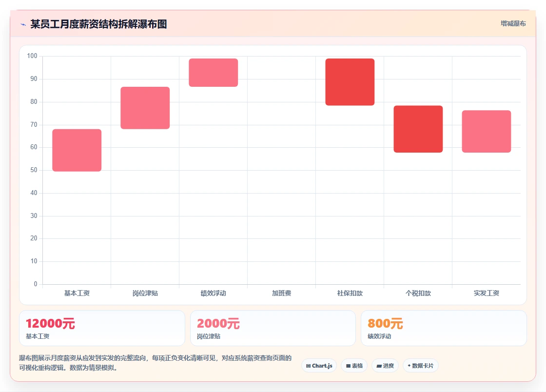Click the 实发工资 x-axis label
546x392 pixels.
click(x=487, y=293)
